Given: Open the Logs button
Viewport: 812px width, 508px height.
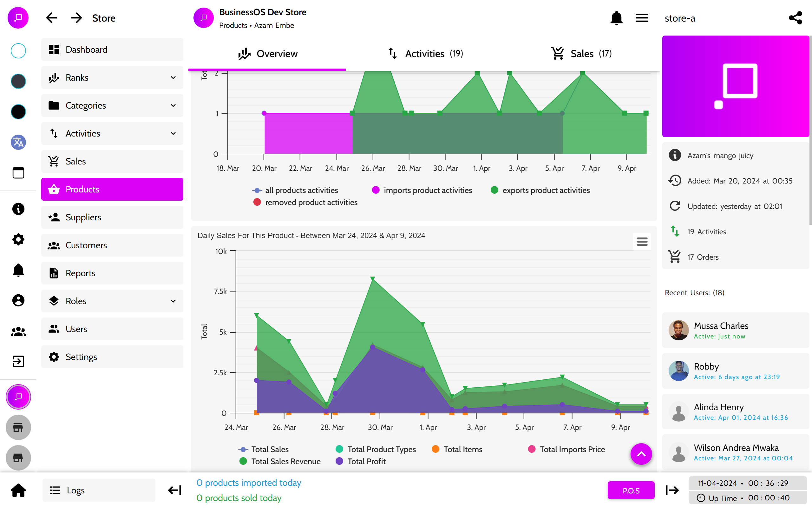Looking at the screenshot, I should coord(99,490).
